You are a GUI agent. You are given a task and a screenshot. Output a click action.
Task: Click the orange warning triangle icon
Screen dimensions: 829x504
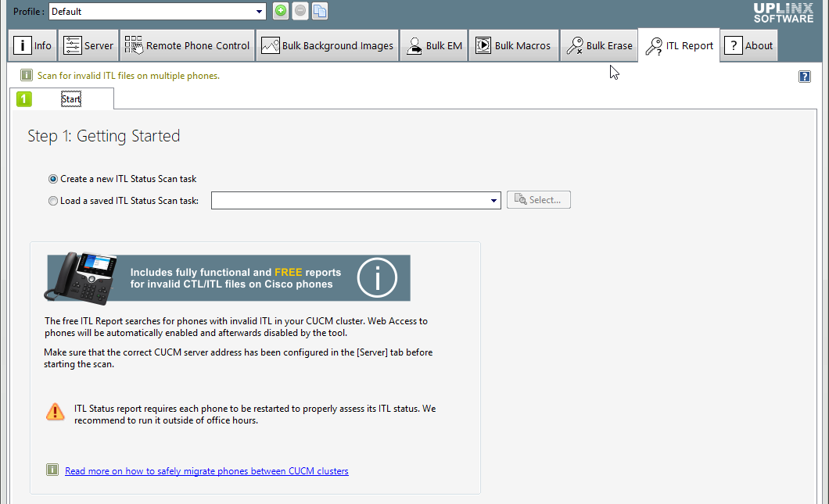(x=55, y=412)
